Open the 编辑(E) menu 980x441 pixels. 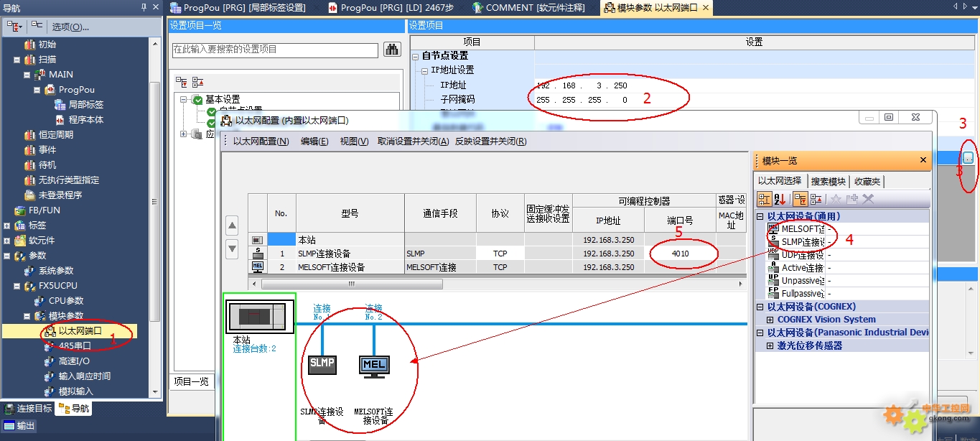pyautogui.click(x=314, y=141)
